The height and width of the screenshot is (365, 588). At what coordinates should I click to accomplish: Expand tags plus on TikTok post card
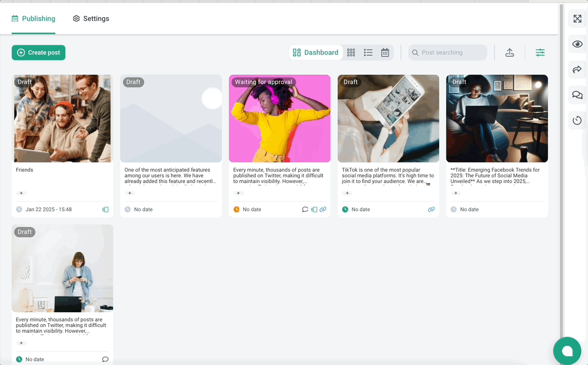(x=347, y=193)
